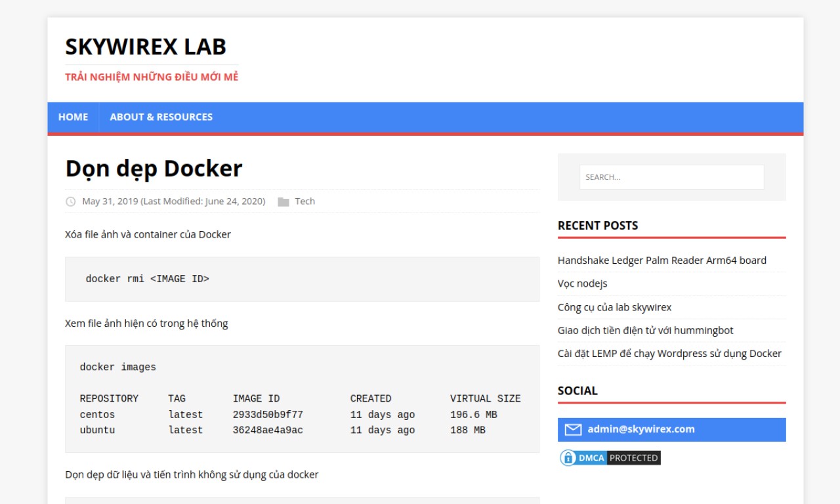This screenshot has width=840, height=504.
Task: Click the 'docker images' command text
Action: click(x=118, y=367)
